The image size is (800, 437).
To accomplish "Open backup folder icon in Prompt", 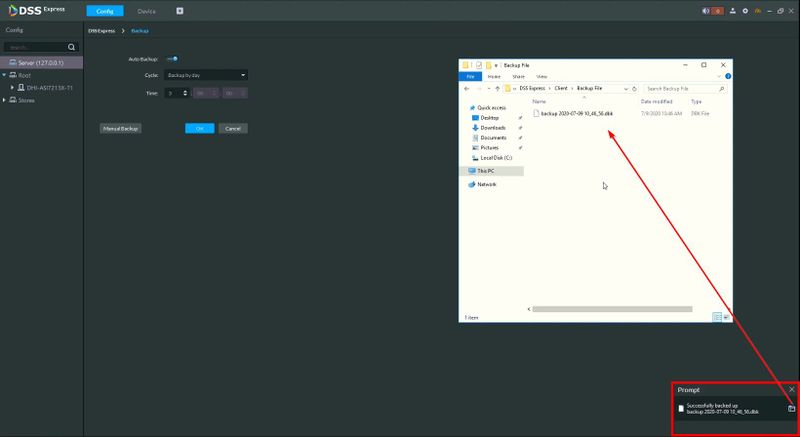I will click(791, 408).
